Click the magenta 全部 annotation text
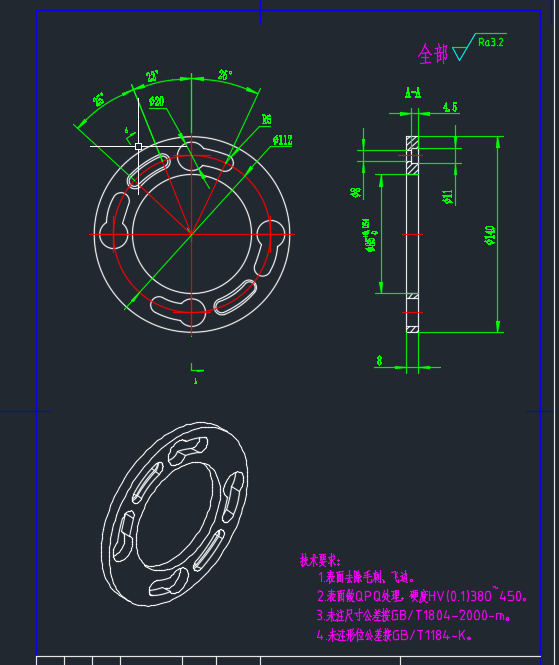559x665 pixels. click(433, 54)
